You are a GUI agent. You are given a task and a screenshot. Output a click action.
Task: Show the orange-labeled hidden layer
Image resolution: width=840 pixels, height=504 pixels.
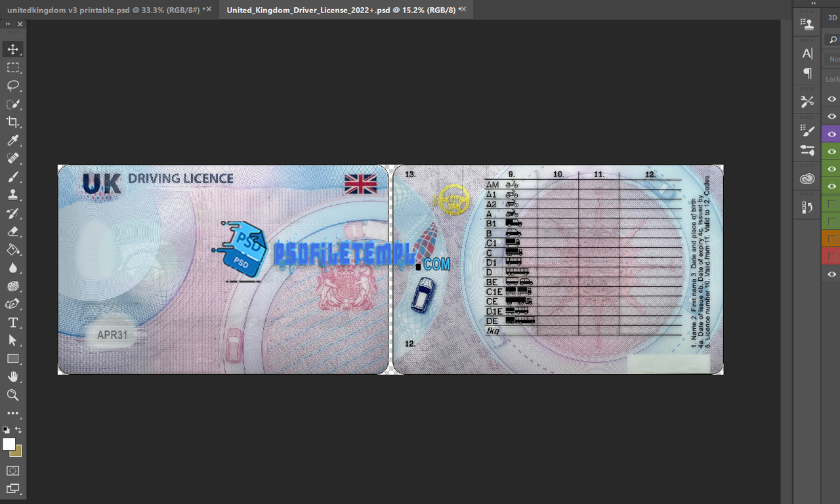point(831,239)
